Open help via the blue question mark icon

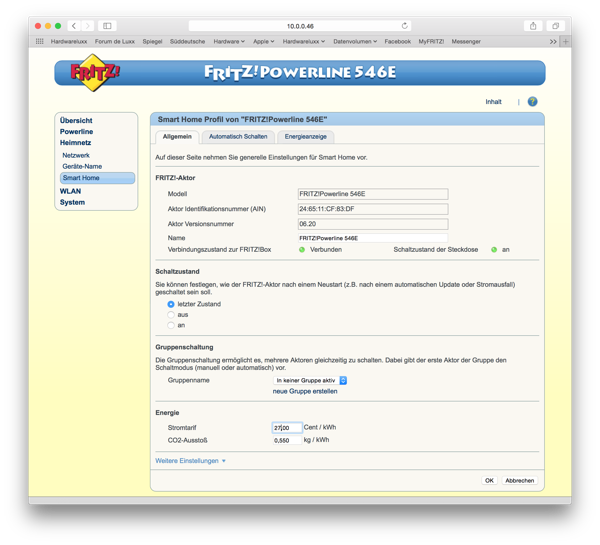click(x=532, y=101)
